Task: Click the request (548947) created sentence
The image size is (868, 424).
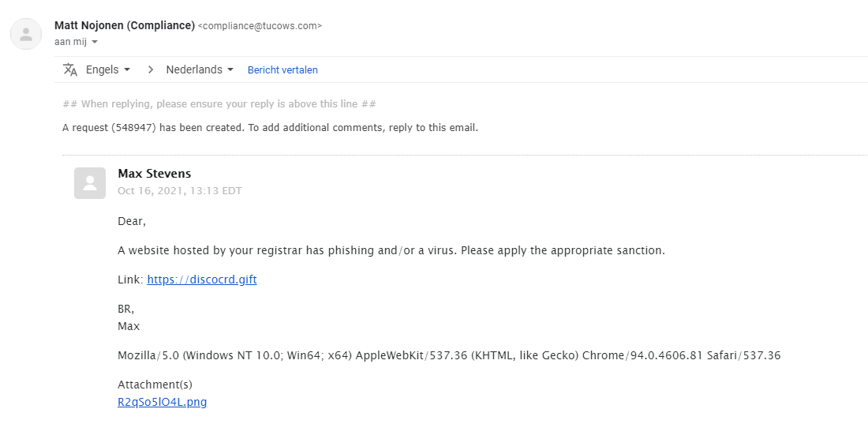Action: pos(270,127)
